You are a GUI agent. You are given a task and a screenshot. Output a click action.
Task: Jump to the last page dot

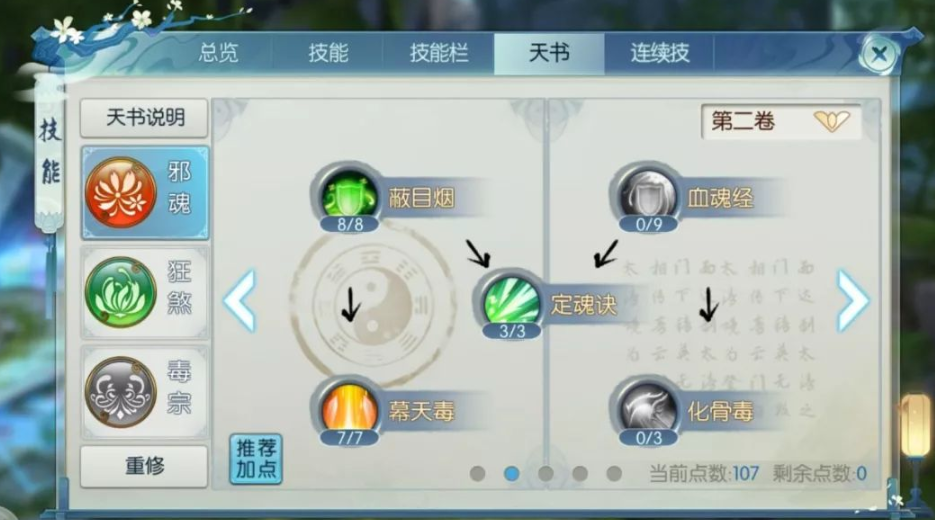tap(614, 473)
